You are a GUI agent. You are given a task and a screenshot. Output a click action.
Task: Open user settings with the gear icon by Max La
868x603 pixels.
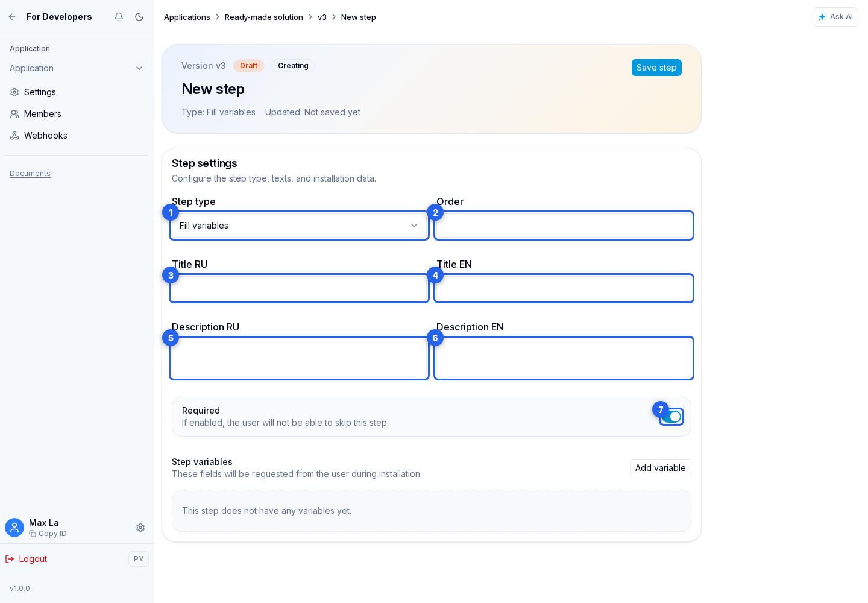(x=140, y=528)
